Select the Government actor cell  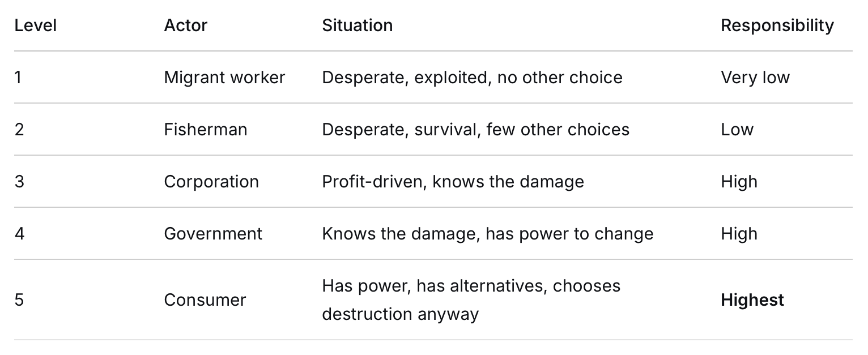pyautogui.click(x=213, y=234)
